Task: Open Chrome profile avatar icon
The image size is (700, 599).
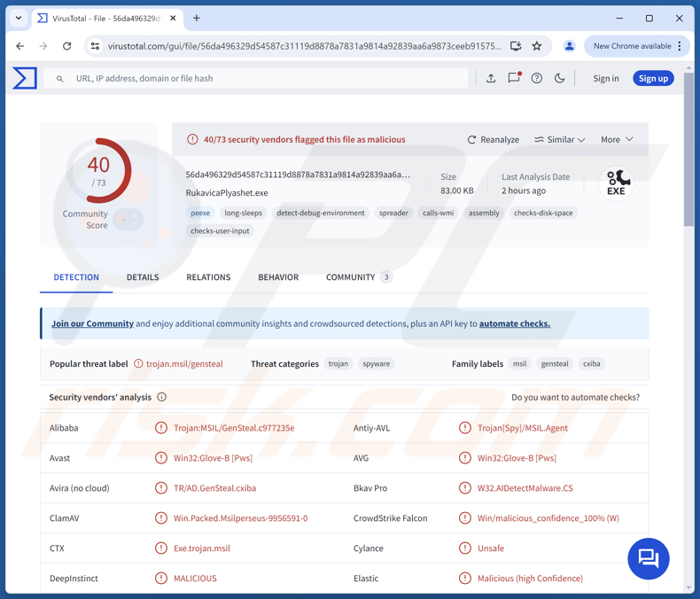Action: click(x=569, y=46)
